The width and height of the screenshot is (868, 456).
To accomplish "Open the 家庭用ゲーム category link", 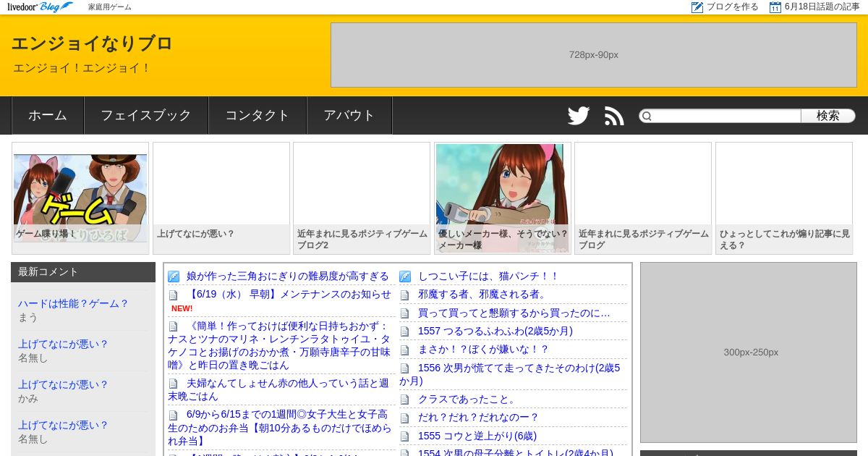I will 110,7.
